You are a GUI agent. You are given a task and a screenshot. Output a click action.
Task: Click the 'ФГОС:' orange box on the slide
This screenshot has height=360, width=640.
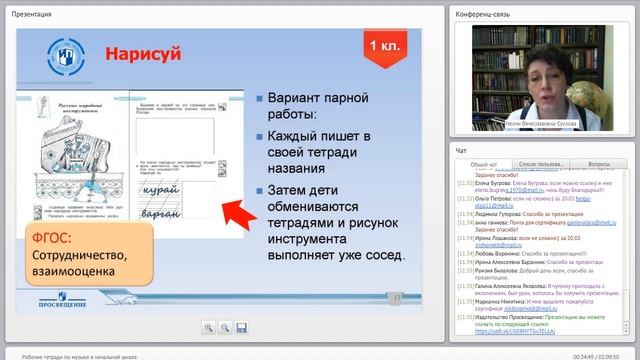89,254
